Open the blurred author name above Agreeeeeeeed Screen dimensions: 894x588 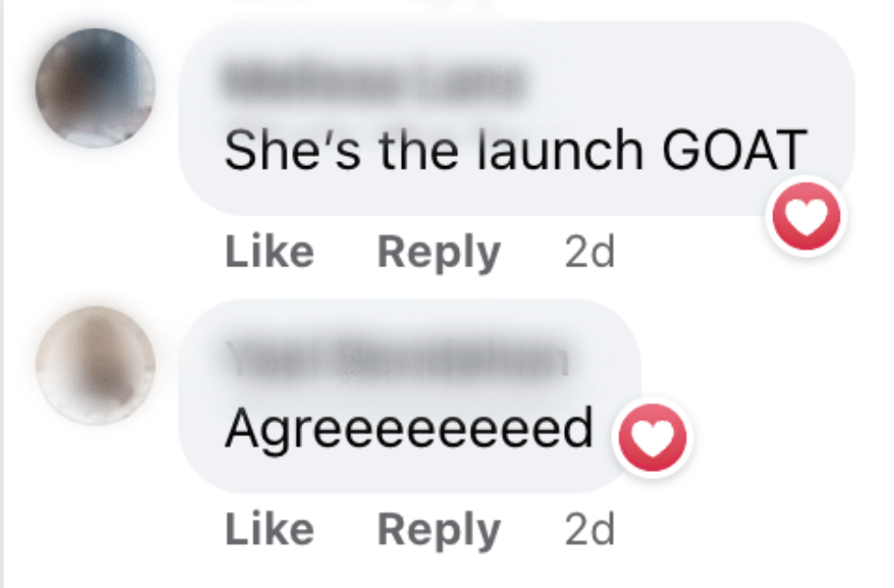(397, 359)
